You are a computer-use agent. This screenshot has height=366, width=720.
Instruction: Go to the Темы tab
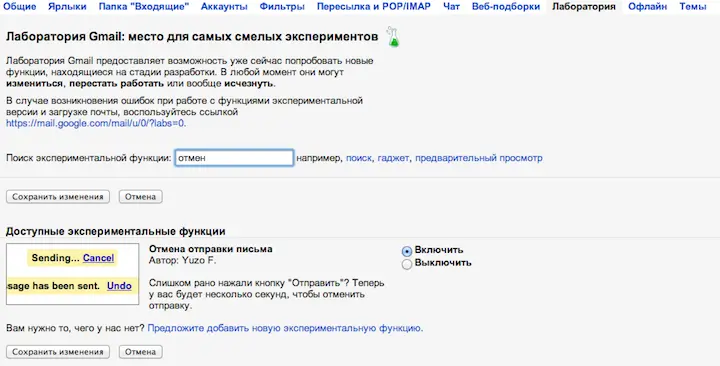693,6
